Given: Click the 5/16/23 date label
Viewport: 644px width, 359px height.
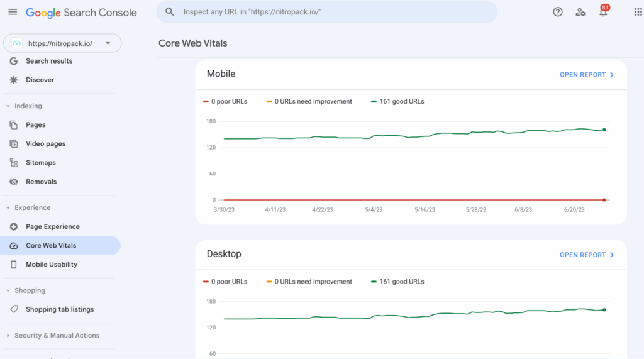Looking at the screenshot, I should pyautogui.click(x=425, y=209).
